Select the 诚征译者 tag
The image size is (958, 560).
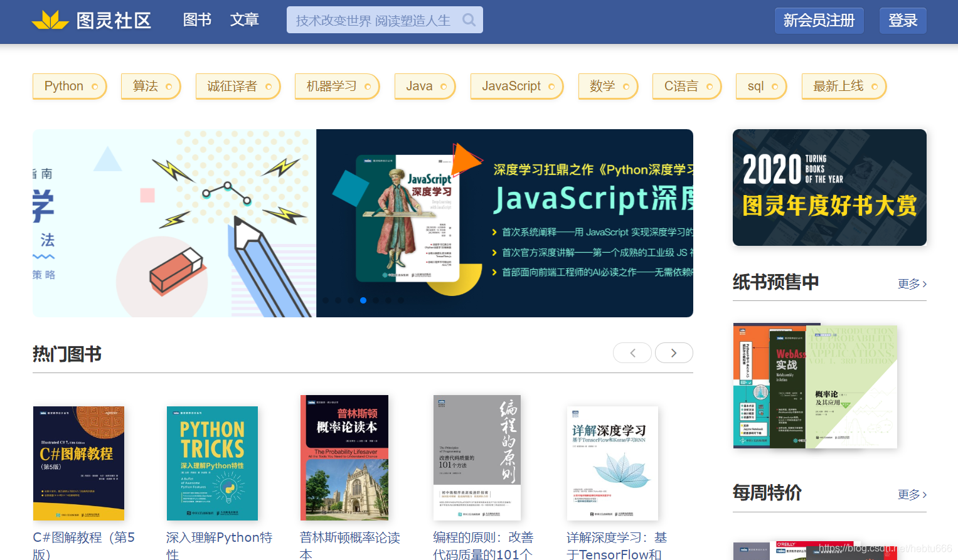click(x=238, y=87)
